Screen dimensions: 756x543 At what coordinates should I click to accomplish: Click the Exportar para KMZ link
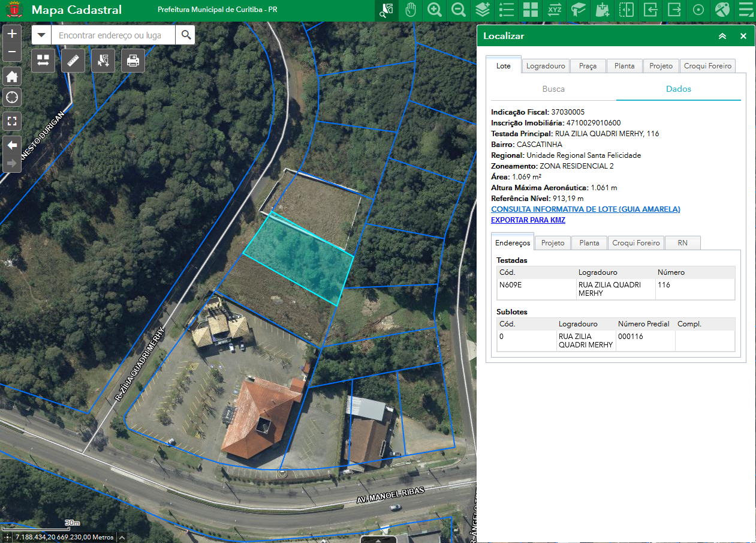[x=528, y=220]
